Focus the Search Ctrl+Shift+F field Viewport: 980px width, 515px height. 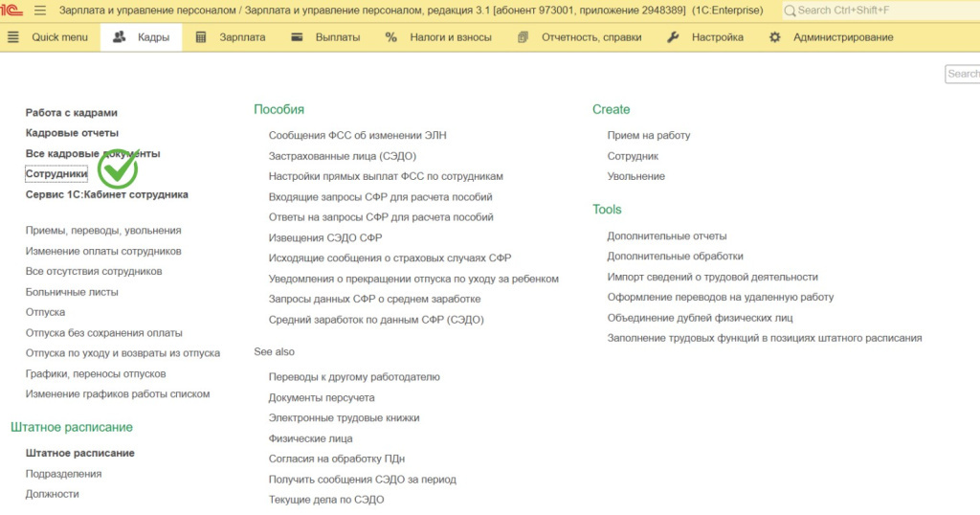click(x=881, y=11)
